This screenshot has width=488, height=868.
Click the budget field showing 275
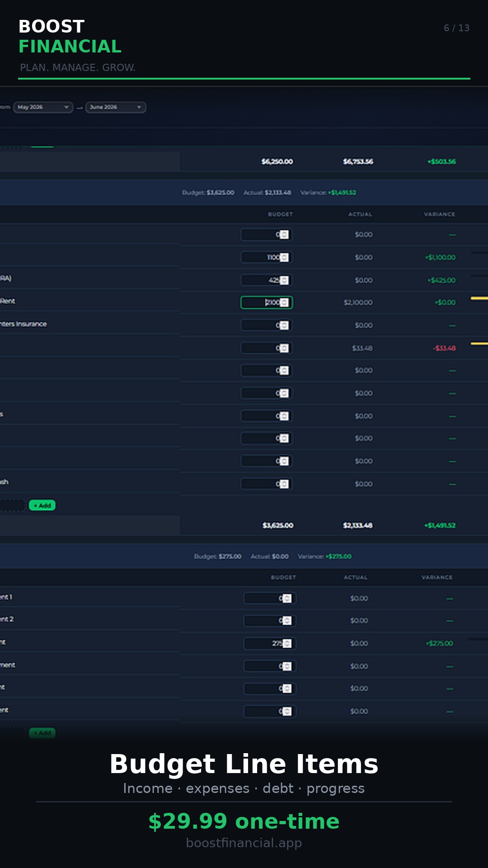tap(270, 643)
